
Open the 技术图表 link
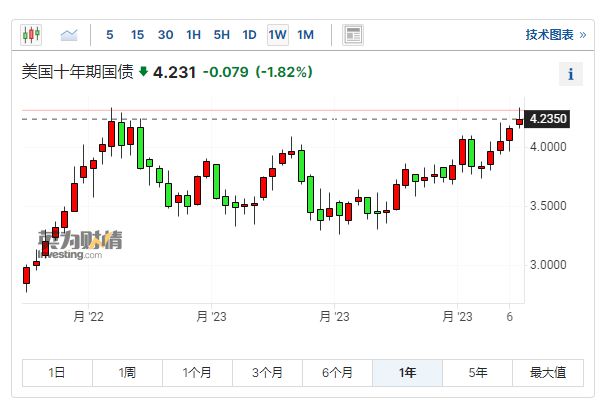click(x=556, y=35)
